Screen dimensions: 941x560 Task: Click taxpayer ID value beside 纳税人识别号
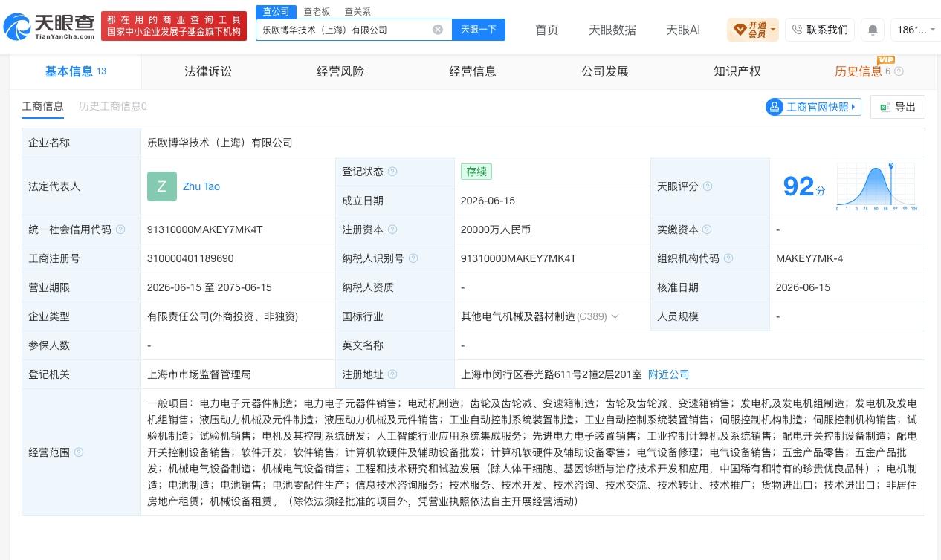519,258
